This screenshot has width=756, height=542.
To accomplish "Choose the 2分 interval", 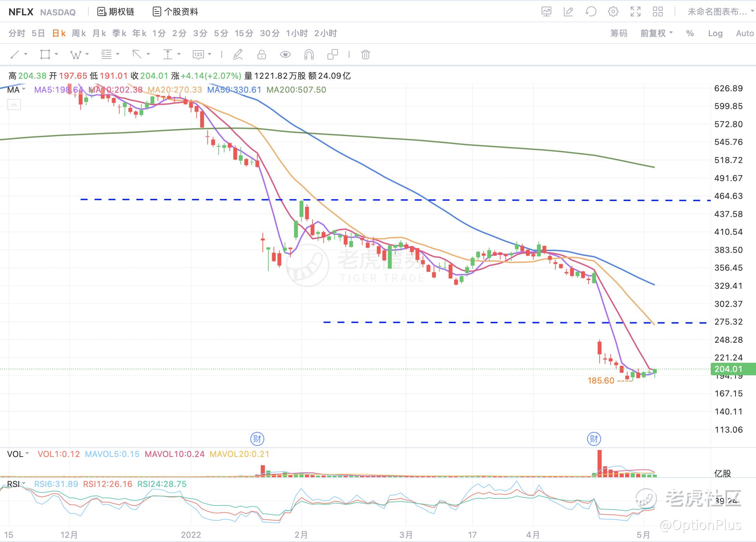I will click(x=179, y=33).
